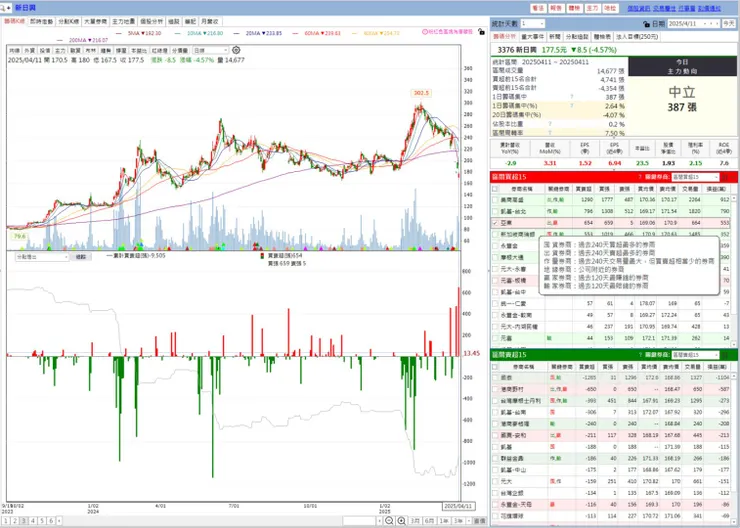740x528 pixels.
Task: Select the 國泰 row in sell table
Action: [613, 377]
